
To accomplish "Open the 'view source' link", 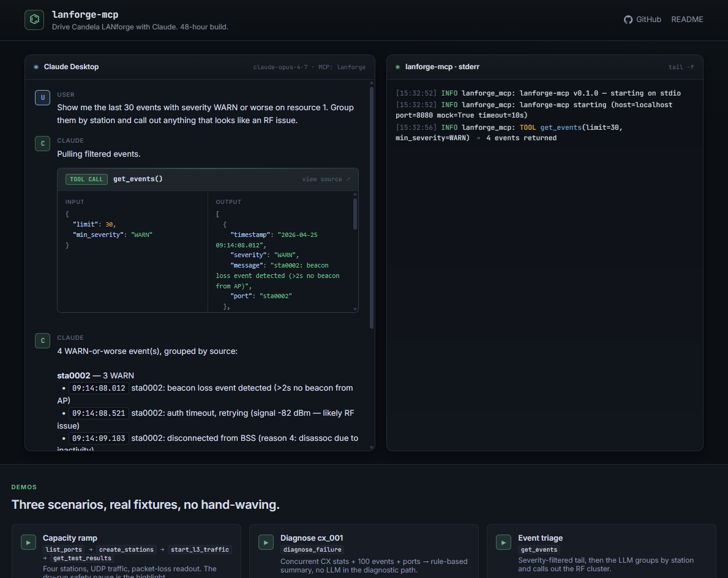I will click(326, 179).
